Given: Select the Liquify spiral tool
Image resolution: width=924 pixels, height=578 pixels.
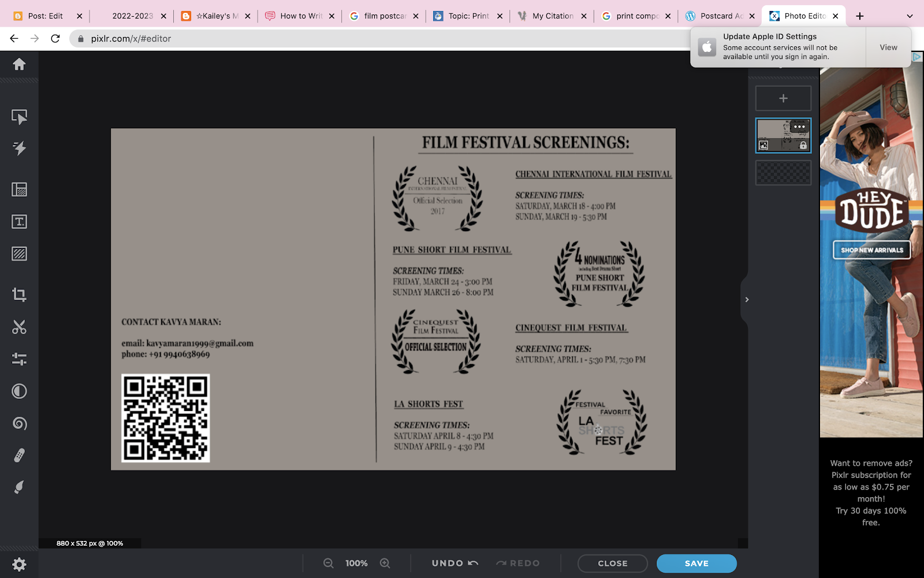Looking at the screenshot, I should (19, 424).
